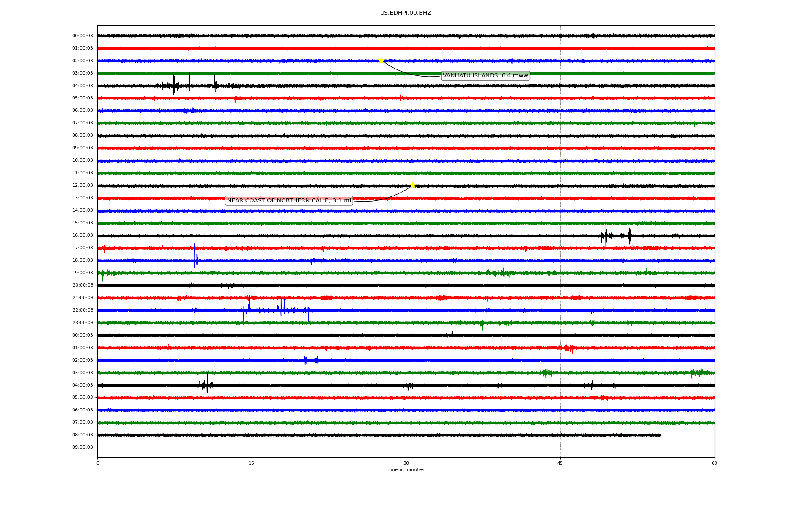The width and height of the screenshot is (812, 508).
Task: Click the red burst on second 01:00:03 trace
Action: tap(567, 348)
